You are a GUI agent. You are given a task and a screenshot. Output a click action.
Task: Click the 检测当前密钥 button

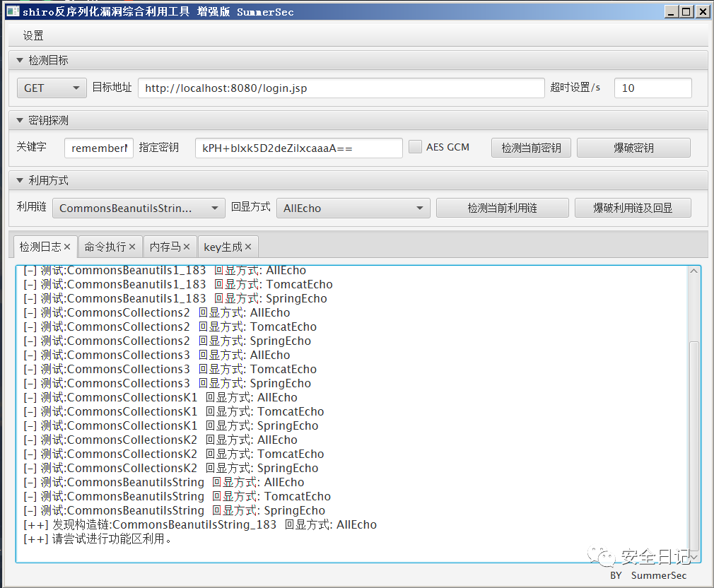[531, 148]
